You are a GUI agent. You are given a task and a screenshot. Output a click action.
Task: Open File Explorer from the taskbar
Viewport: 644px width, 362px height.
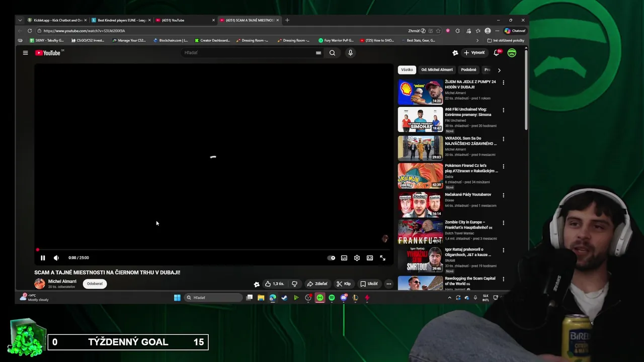[x=261, y=298]
